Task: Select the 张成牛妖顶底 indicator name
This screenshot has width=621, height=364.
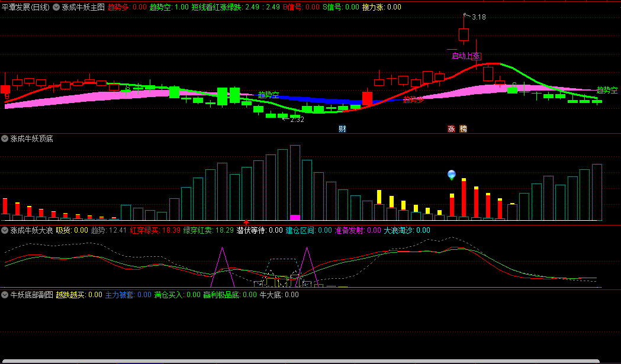Action: click(32, 138)
